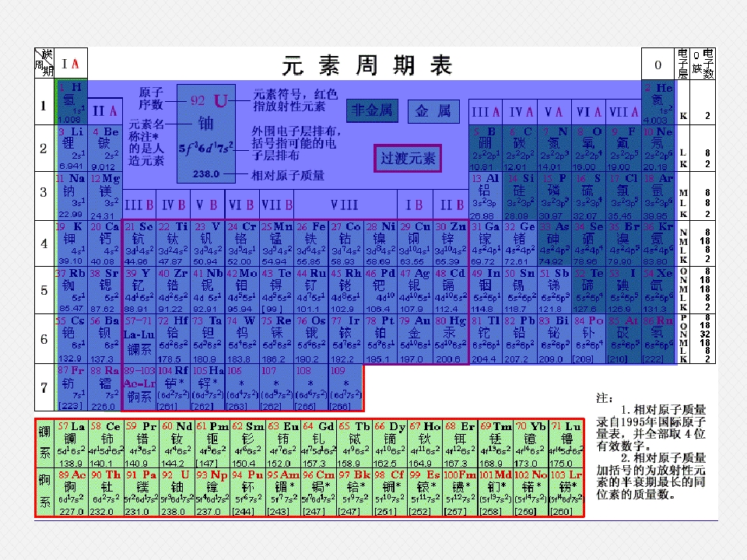The width and height of the screenshot is (747, 560).
Task: Select the lutetium cell 71 Lu
Action: point(566,444)
